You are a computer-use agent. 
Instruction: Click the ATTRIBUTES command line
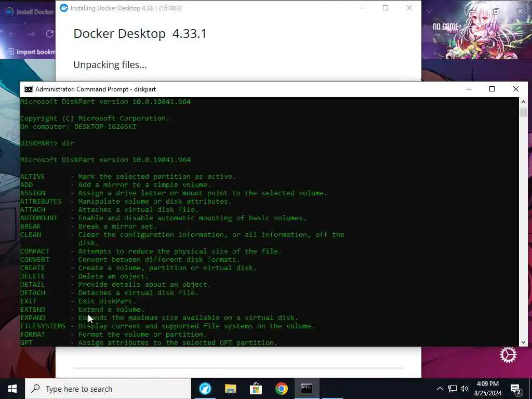point(126,201)
